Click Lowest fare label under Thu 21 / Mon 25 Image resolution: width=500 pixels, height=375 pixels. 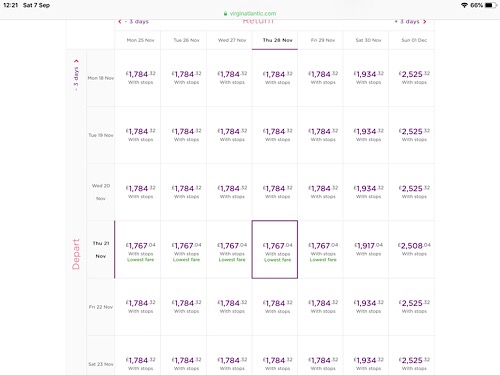[x=141, y=260]
